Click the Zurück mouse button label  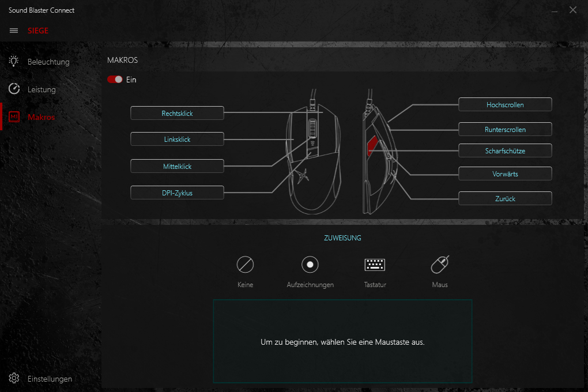tap(505, 199)
